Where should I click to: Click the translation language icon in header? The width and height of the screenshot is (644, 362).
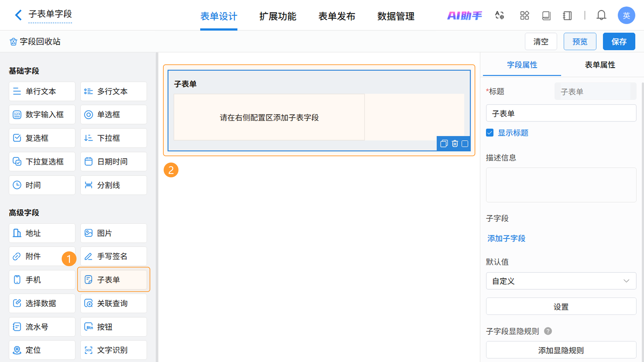pos(499,15)
